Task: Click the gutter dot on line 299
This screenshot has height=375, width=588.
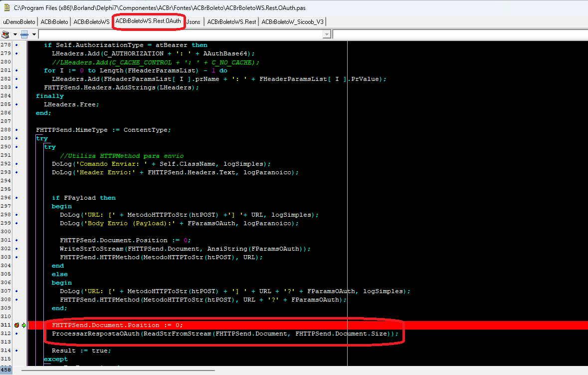Action: (x=16, y=223)
